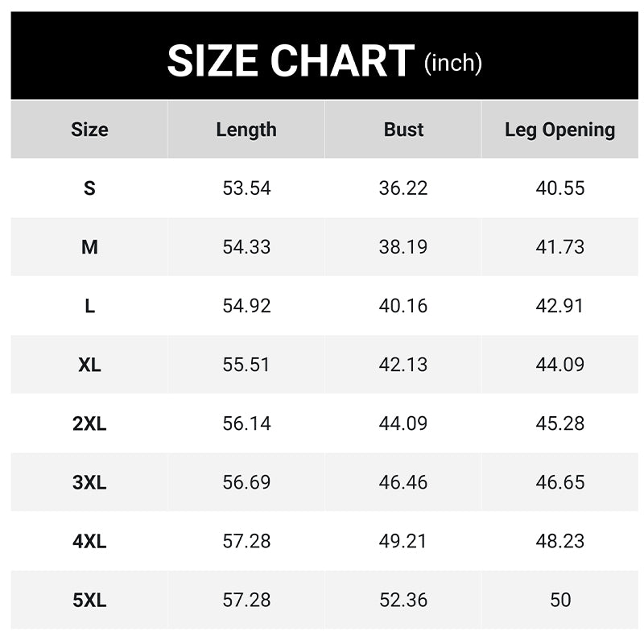
Task: Click the XL size row label
Action: (x=89, y=365)
